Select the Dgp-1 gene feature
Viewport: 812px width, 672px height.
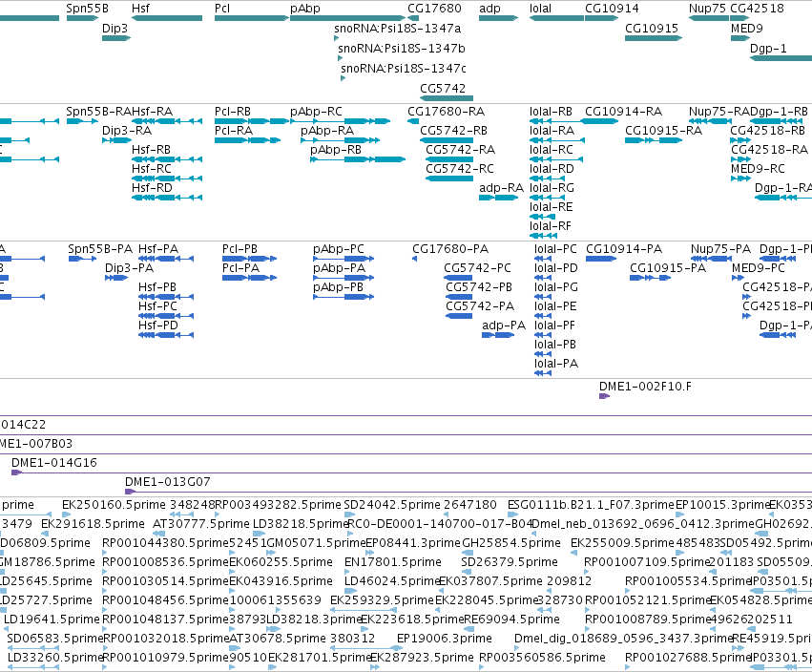click(x=781, y=58)
